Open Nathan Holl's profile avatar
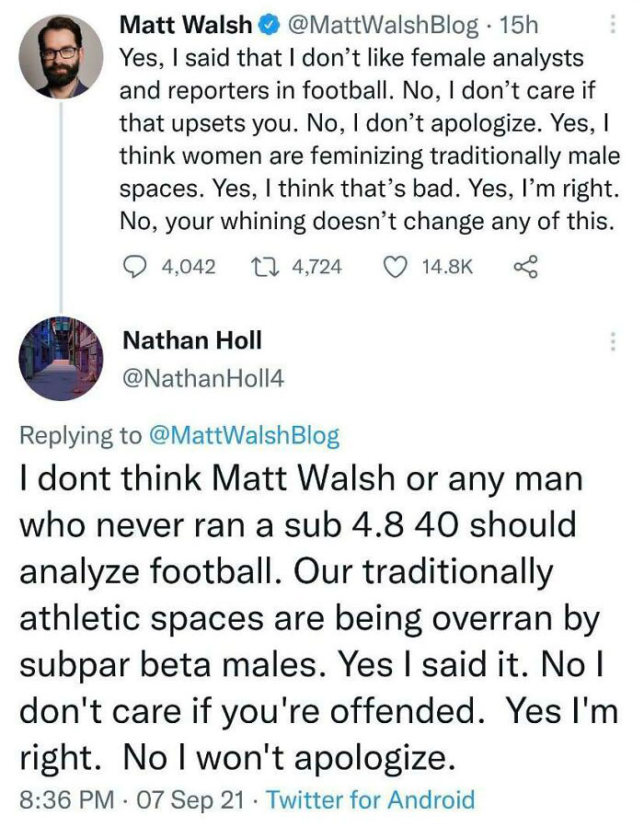The image size is (644, 827). [61, 358]
